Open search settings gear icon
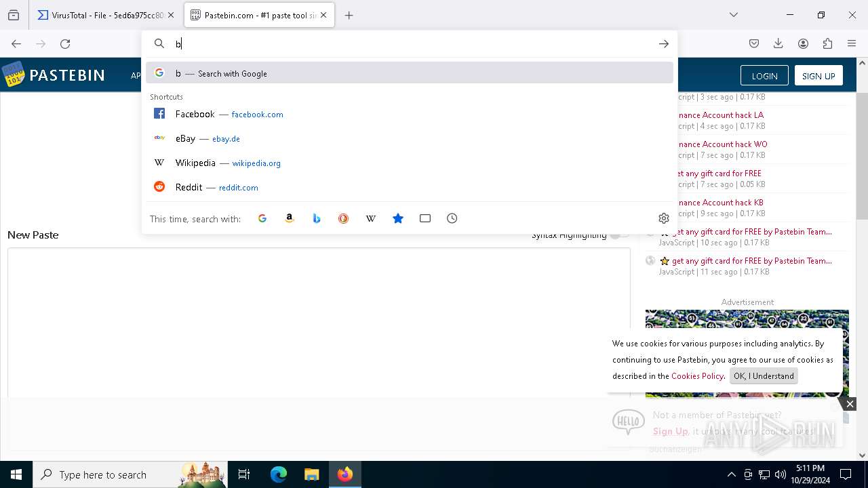This screenshot has width=868, height=488. pyautogui.click(x=664, y=218)
